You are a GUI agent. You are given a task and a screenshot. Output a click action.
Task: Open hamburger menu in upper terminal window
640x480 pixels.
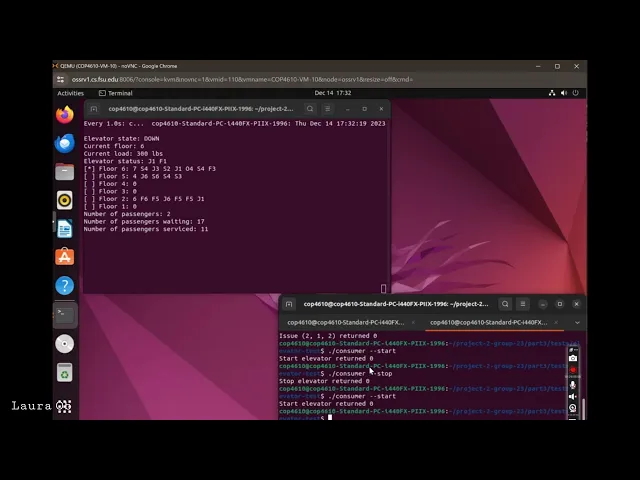click(x=327, y=109)
